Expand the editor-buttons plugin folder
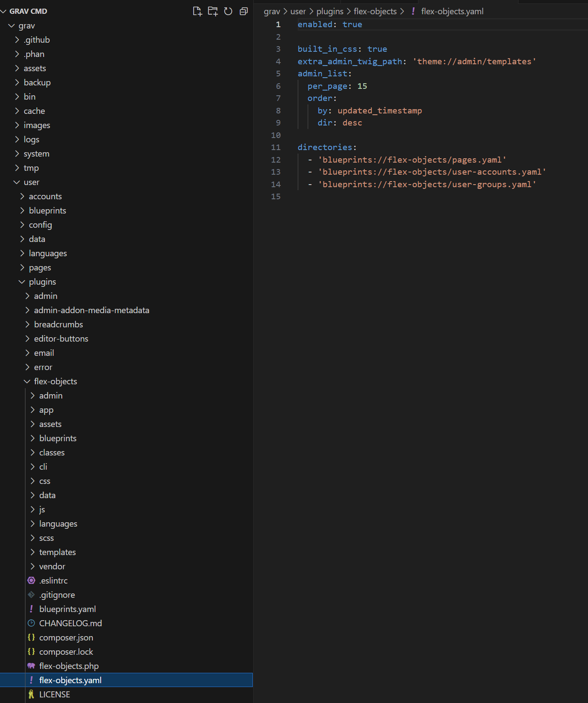Screen dimensions: 588x703 (27, 339)
